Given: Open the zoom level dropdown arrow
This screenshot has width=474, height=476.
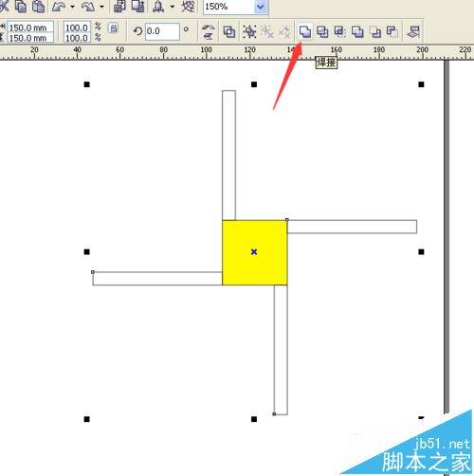Looking at the screenshot, I should [261, 7].
